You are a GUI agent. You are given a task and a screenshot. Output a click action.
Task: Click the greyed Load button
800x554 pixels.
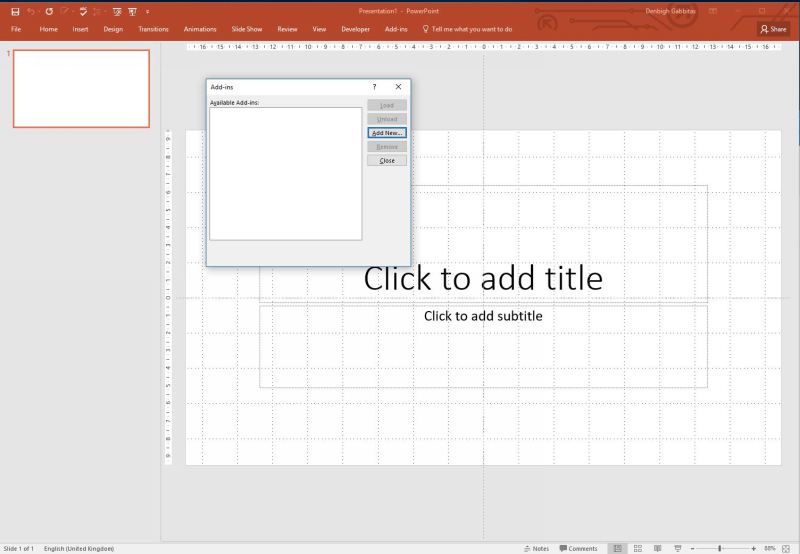(x=387, y=105)
